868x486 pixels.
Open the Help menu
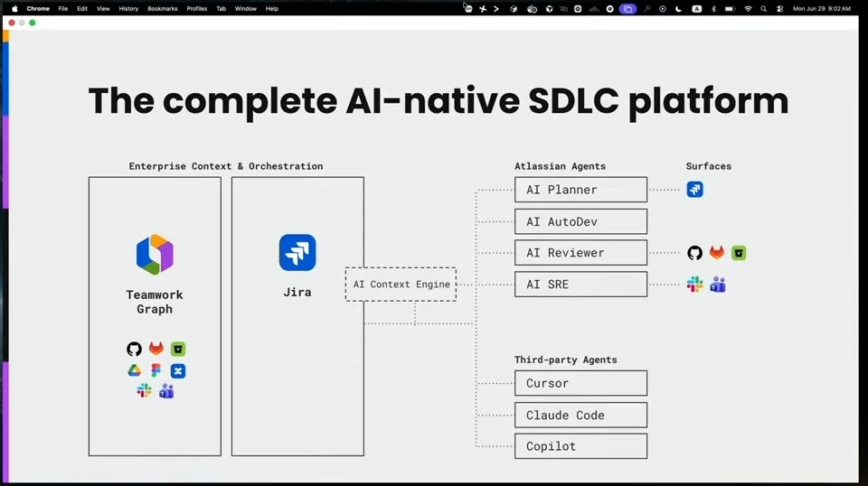[272, 9]
